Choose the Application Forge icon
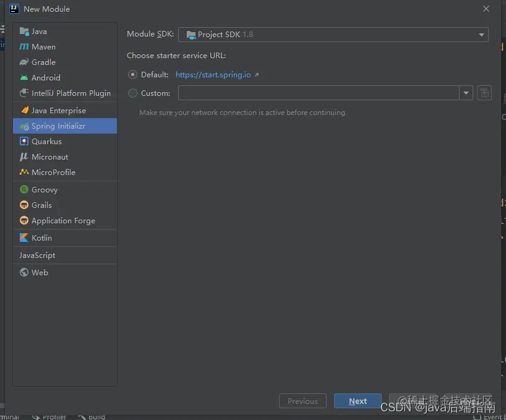The width and height of the screenshot is (506, 420). (24, 220)
